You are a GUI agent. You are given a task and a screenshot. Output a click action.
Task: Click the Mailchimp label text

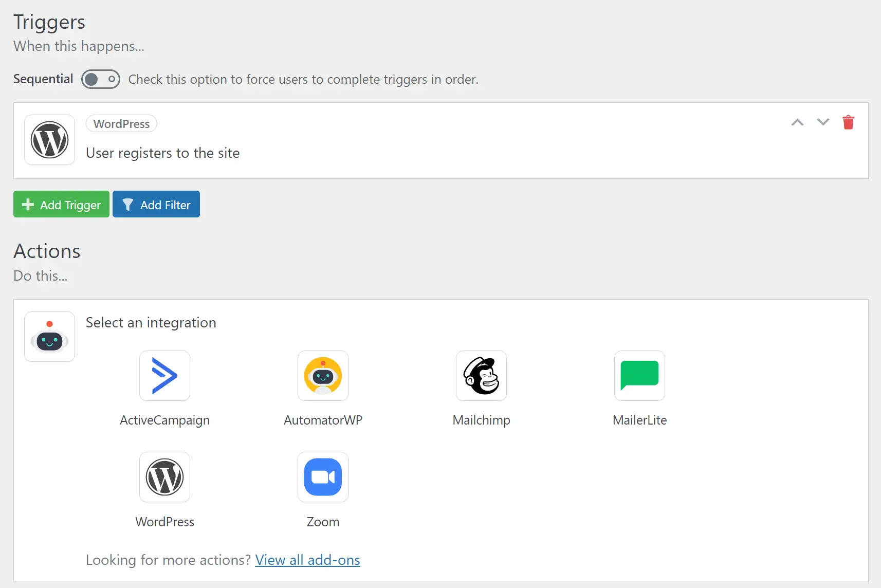481,420
